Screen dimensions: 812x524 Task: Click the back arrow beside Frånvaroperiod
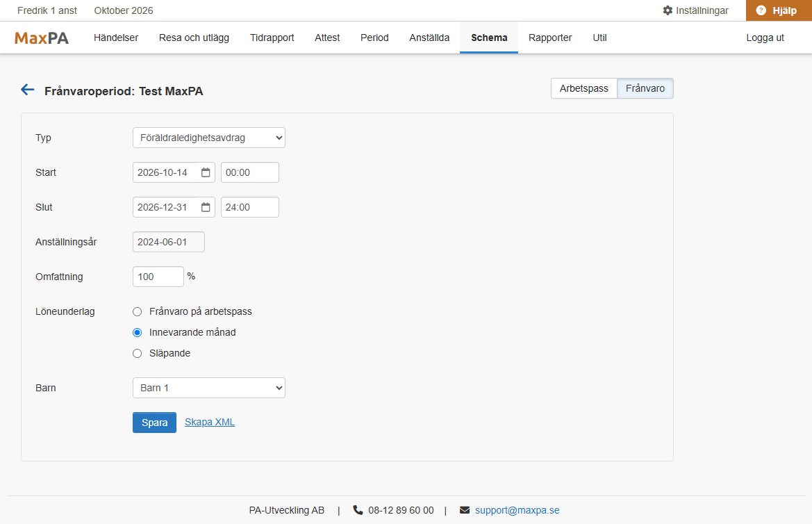[x=28, y=90]
